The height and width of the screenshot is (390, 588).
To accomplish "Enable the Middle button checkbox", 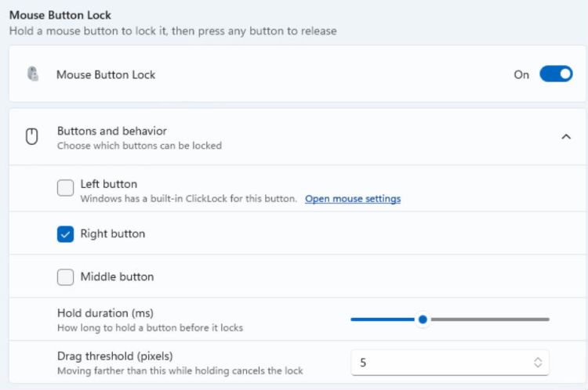I will click(x=65, y=277).
